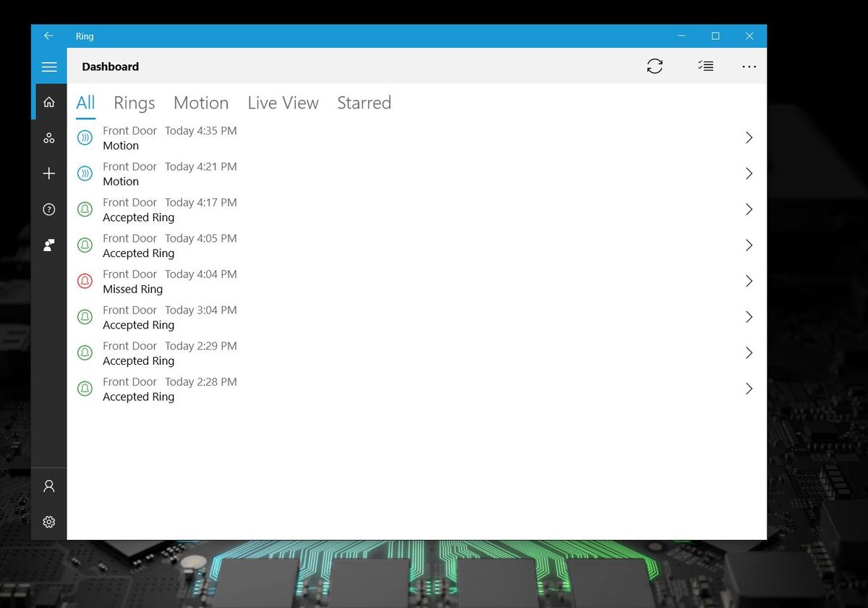Open the account profile icon
This screenshot has height=608, width=868.
tap(49, 486)
